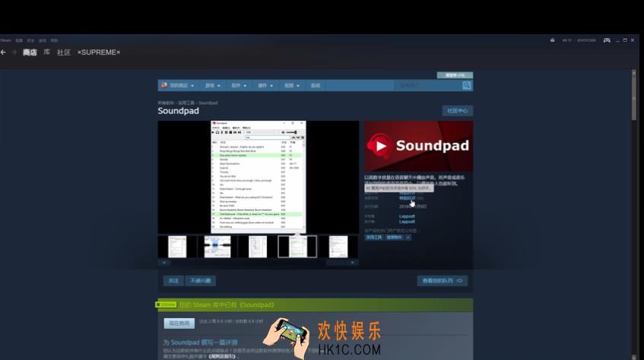The width and height of the screenshot is (644, 360).
Task: Click the thumbnail strip right scroll arrow
Action: coord(352,263)
